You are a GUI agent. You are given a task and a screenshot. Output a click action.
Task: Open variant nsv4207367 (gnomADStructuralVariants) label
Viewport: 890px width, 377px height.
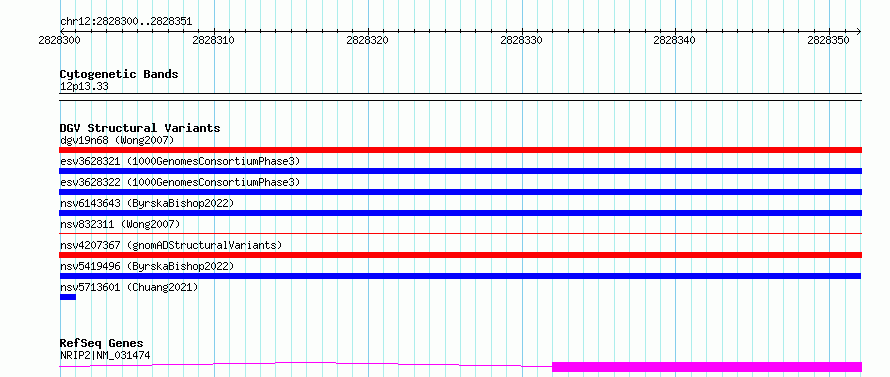171,245
